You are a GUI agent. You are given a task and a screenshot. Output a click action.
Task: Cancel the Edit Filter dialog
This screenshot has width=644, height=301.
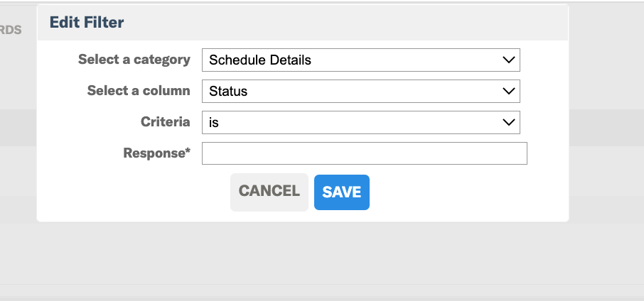click(x=269, y=192)
